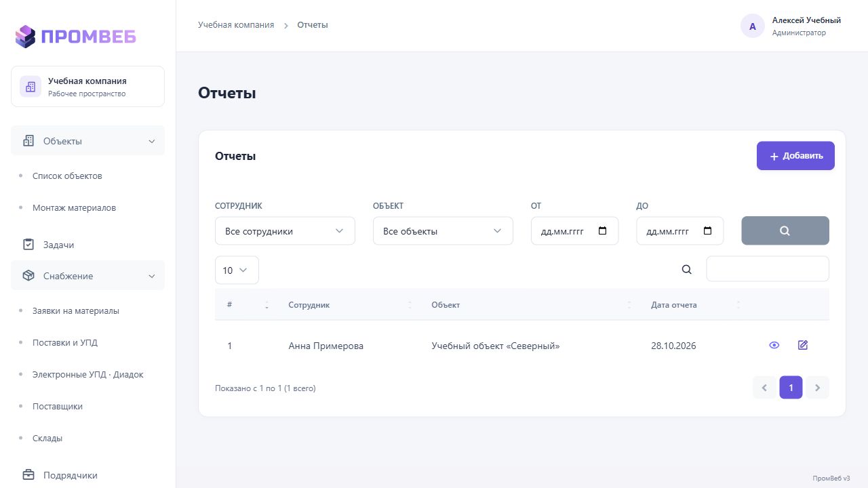868x488 pixels.
Task: Open Подрядчики menu item
Action: pos(87,475)
